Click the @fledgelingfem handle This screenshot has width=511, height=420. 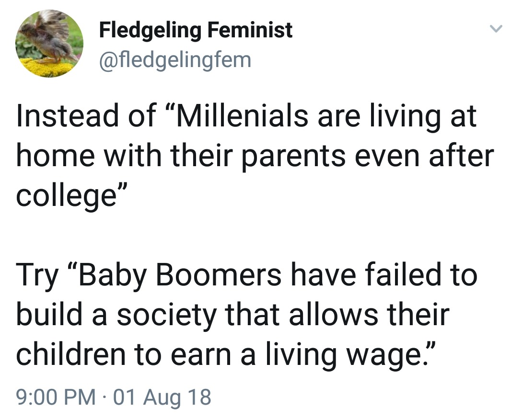pyautogui.click(x=175, y=60)
